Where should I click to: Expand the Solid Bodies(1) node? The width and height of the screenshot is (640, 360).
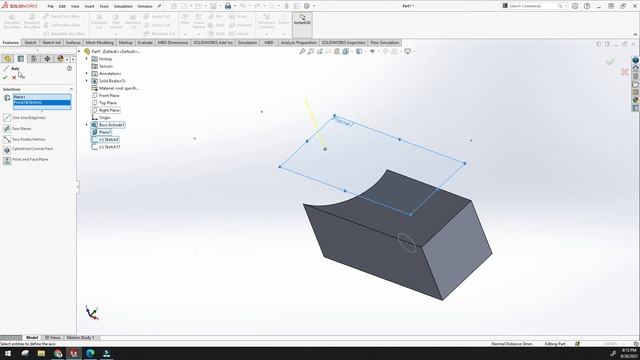pyautogui.click(x=87, y=81)
